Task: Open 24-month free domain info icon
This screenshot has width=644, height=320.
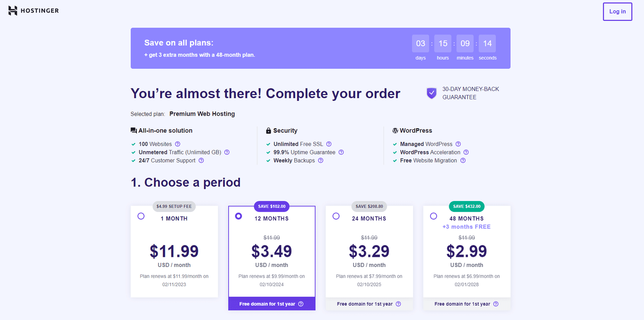Action: point(398,304)
